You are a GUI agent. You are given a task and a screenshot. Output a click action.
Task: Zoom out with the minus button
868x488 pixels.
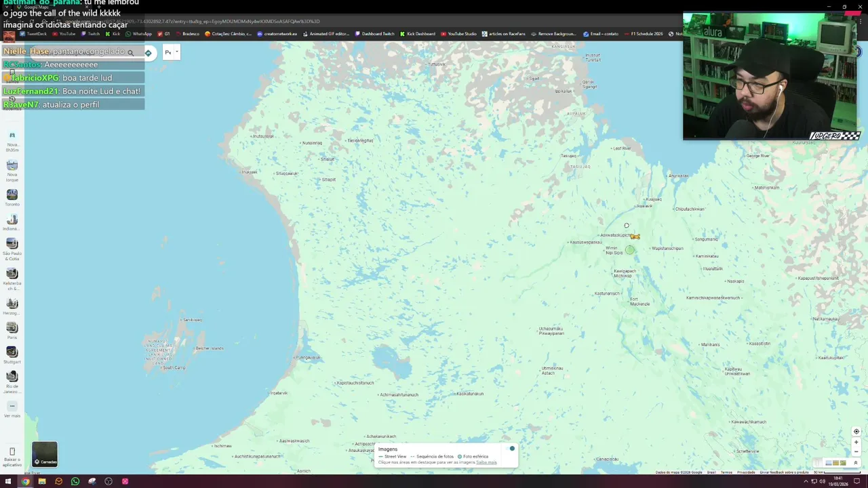[x=856, y=451]
